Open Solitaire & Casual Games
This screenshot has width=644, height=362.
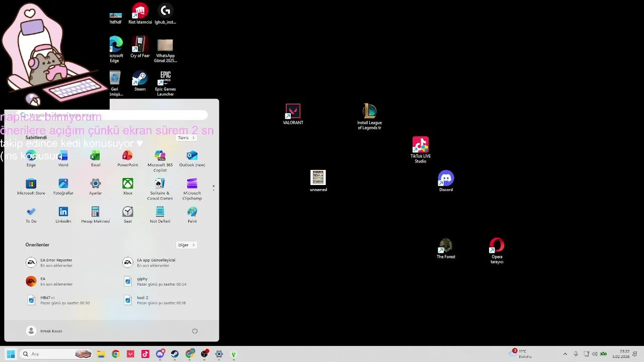point(160,189)
